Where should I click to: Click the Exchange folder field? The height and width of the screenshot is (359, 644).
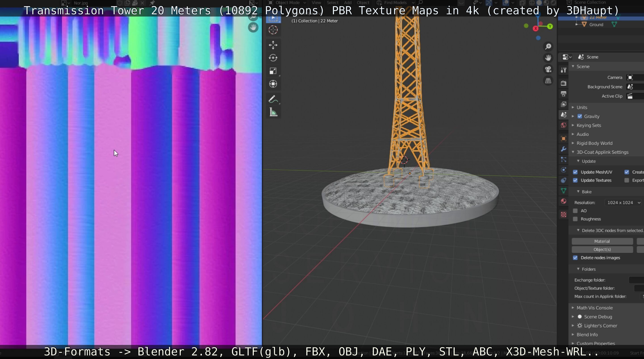pos(636,280)
